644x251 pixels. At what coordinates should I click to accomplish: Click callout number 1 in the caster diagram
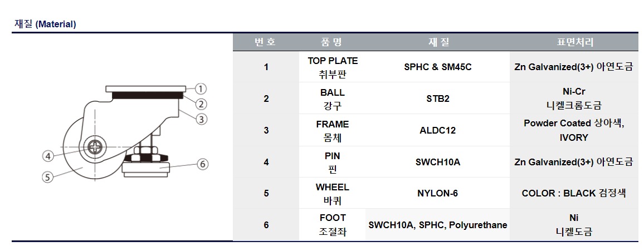[201, 88]
